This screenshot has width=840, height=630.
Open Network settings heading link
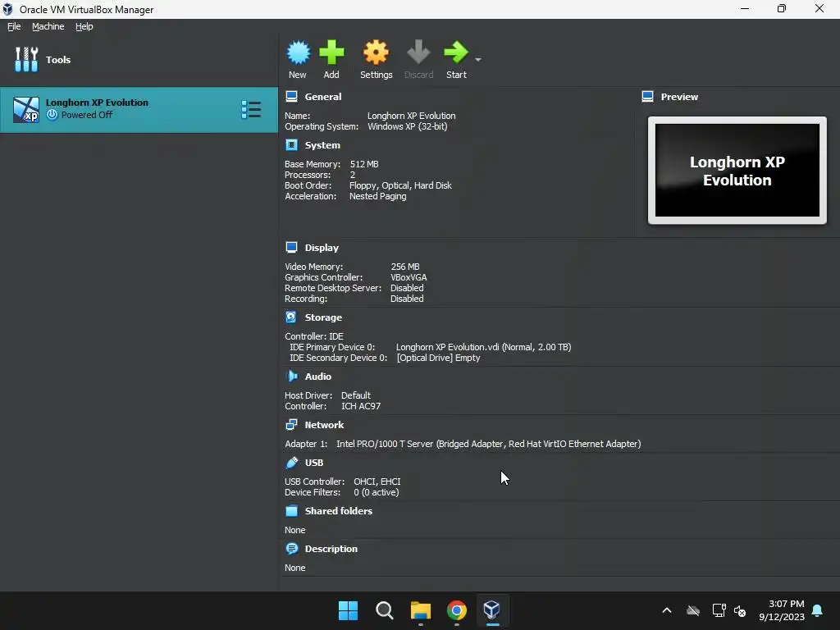(324, 425)
